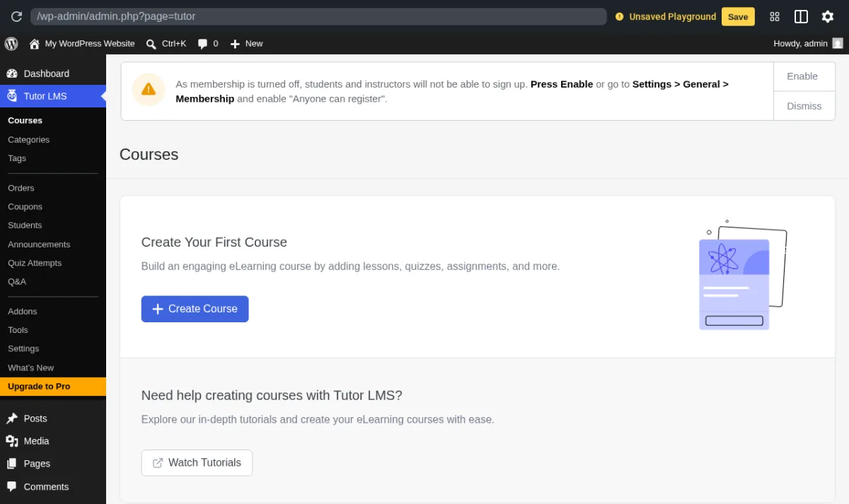849x504 pixels.
Task: Click the Posts pushpin icon
Action: coord(12,418)
